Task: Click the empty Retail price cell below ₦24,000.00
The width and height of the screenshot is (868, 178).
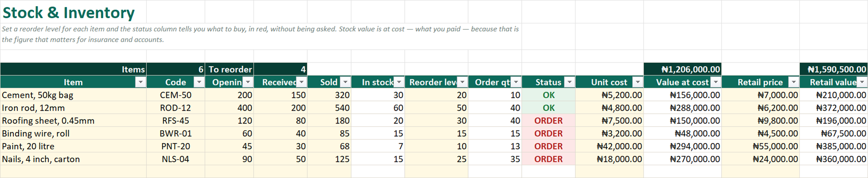Action: point(761,171)
